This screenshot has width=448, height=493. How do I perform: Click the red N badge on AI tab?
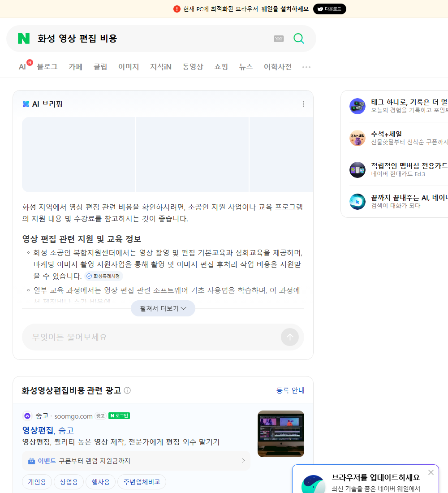[30, 63]
